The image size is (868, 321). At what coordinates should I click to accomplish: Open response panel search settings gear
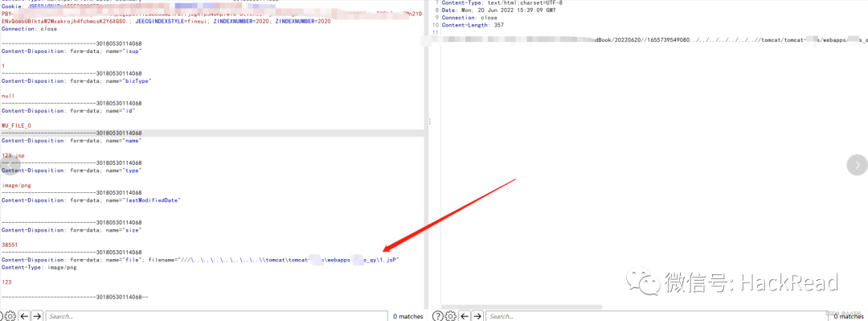451,316
